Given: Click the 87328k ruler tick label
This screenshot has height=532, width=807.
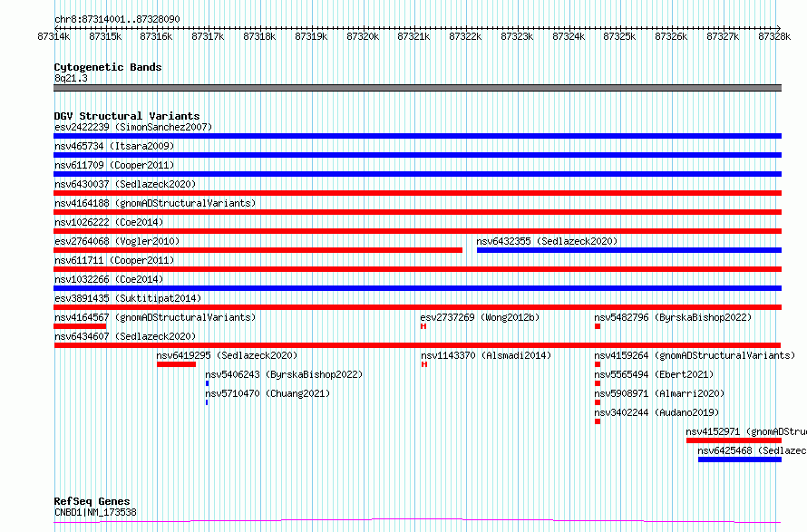Looking at the screenshot, I should [774, 36].
